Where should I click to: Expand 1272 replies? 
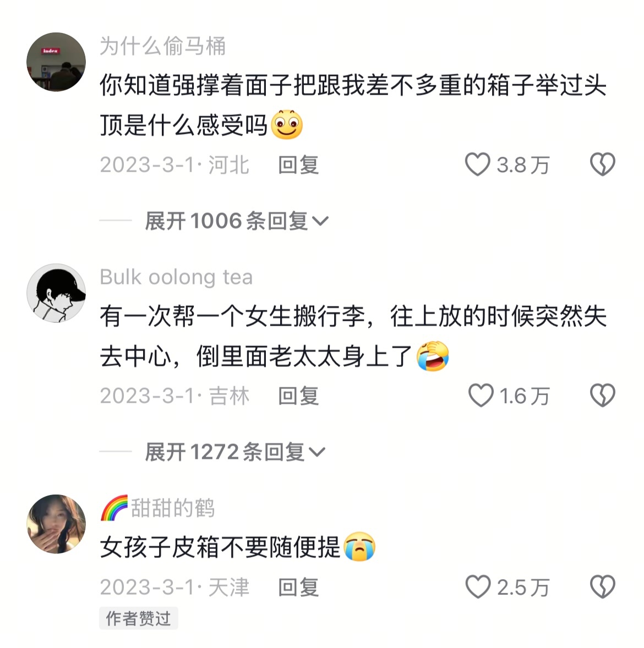pos(235,452)
